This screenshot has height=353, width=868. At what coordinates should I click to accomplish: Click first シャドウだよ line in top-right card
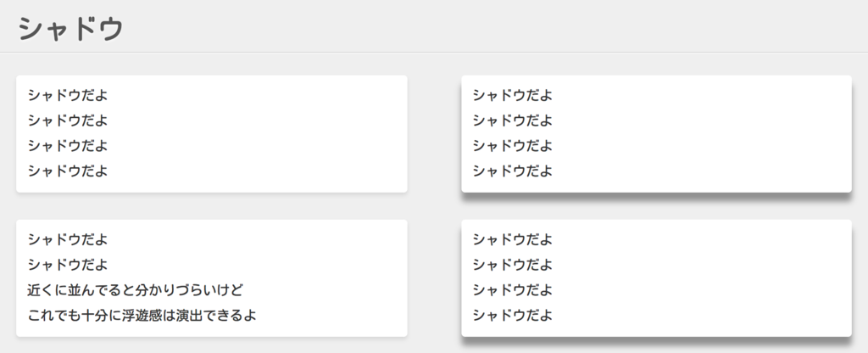[513, 95]
